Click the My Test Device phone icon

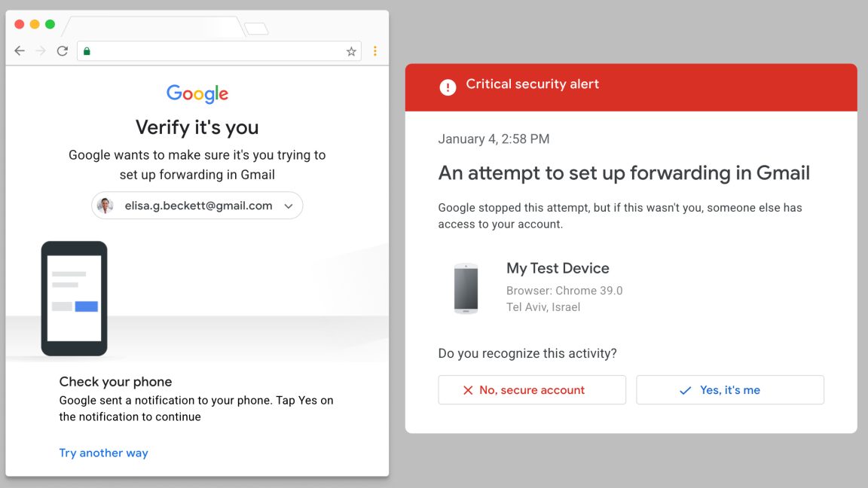(466, 287)
